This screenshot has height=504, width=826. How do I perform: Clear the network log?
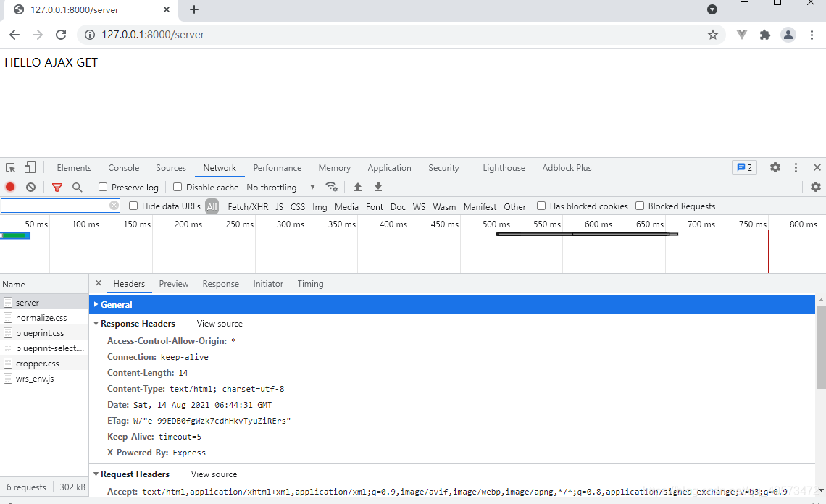(x=30, y=187)
